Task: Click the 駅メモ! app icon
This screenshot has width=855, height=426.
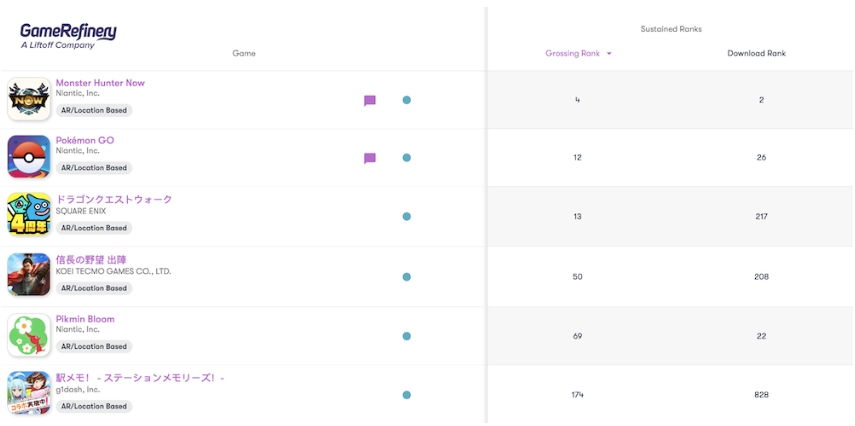Action: [x=29, y=393]
